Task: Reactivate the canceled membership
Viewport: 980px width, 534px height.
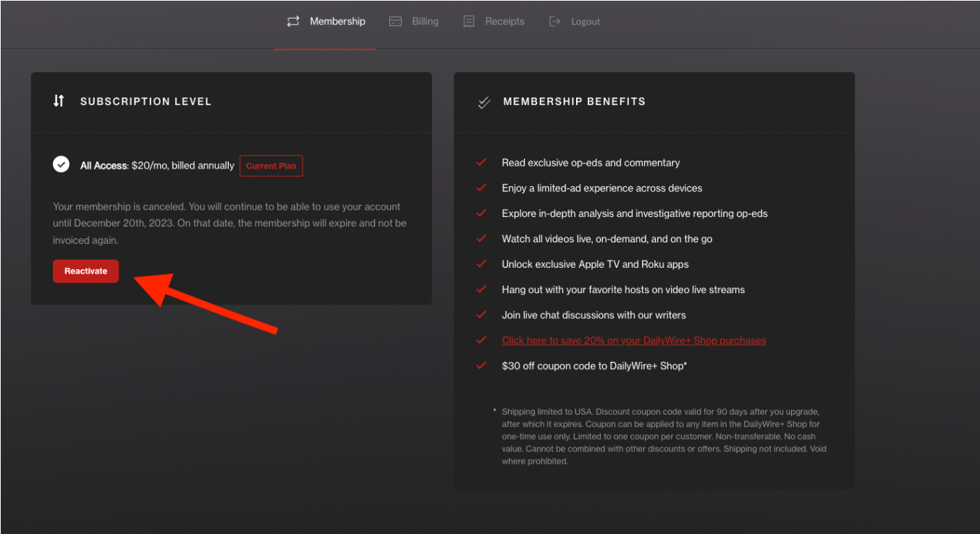Action: pos(85,271)
